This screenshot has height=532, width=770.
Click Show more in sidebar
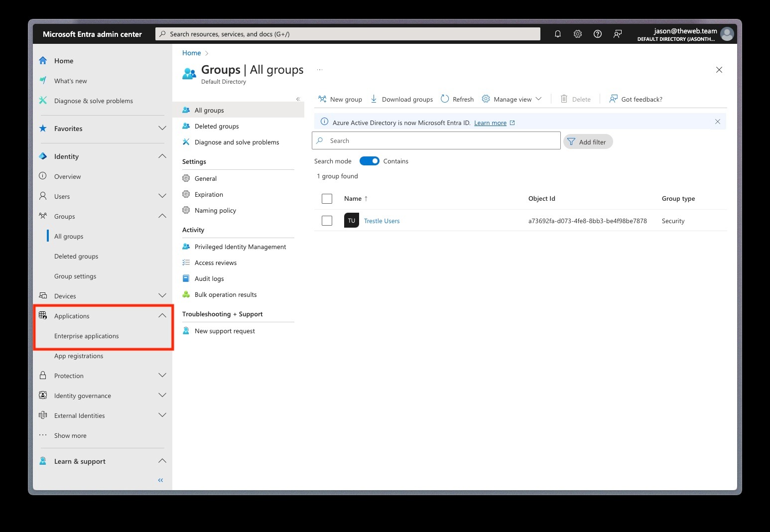click(70, 436)
